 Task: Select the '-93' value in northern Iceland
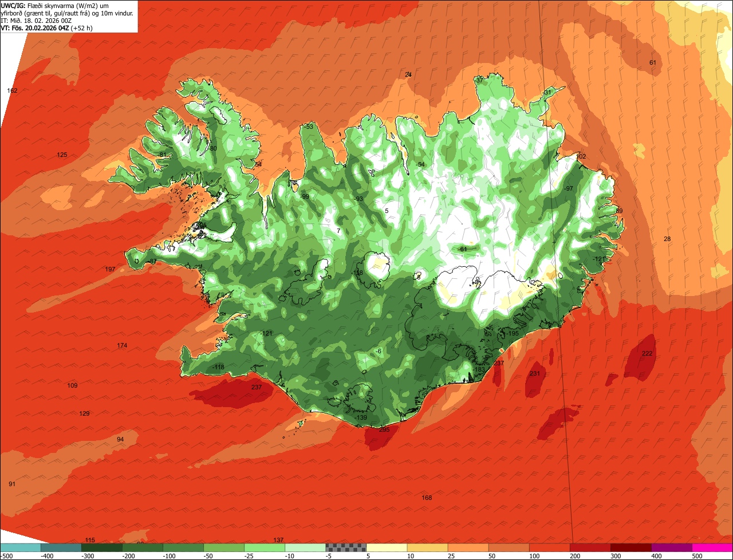point(358,199)
